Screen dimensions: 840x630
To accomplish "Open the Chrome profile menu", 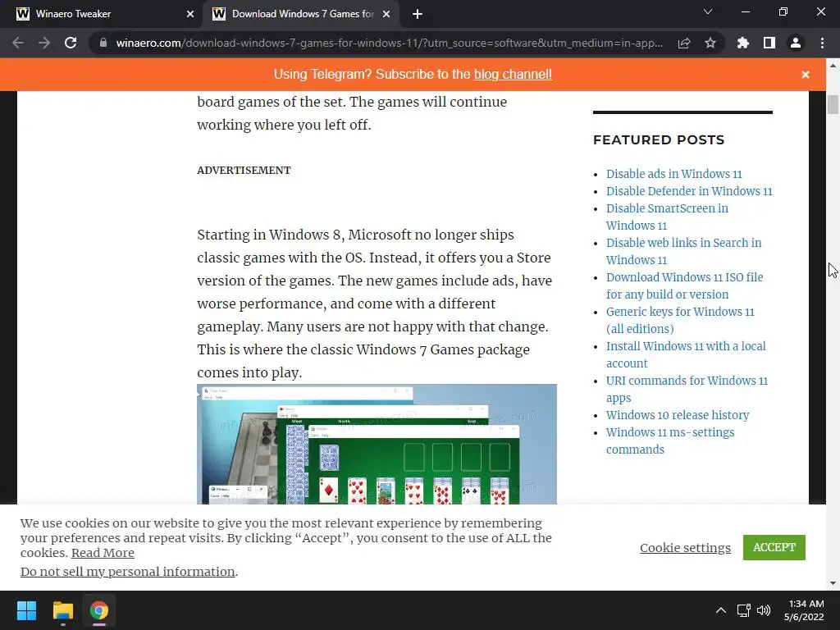I will (x=796, y=43).
